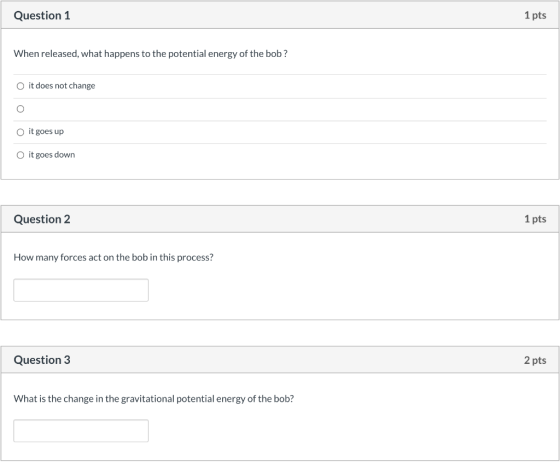Click the 'it does not change' answer text
The height and width of the screenshot is (463, 560).
click(x=62, y=86)
